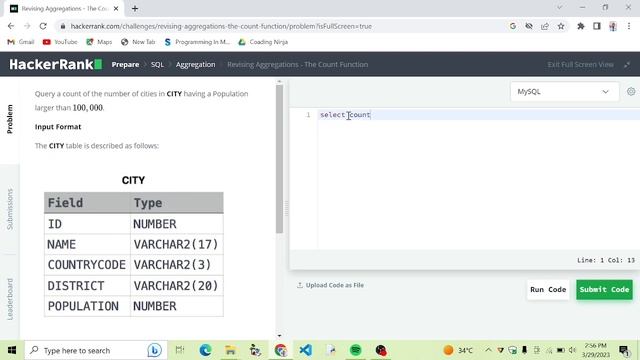
Task: Show hidden system tray icons
Action: 488,350
